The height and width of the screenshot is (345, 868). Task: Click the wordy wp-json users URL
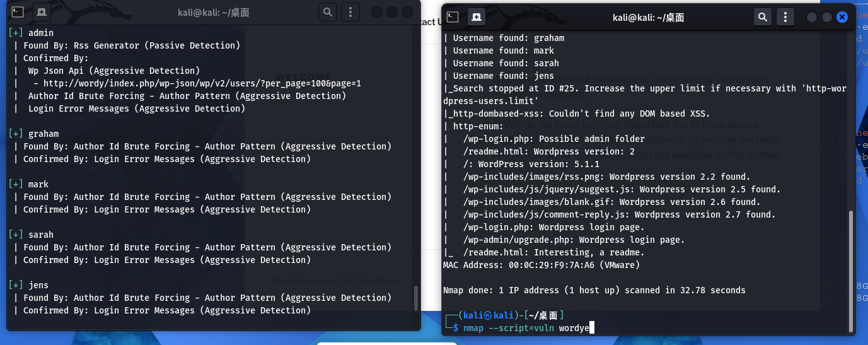tap(202, 83)
